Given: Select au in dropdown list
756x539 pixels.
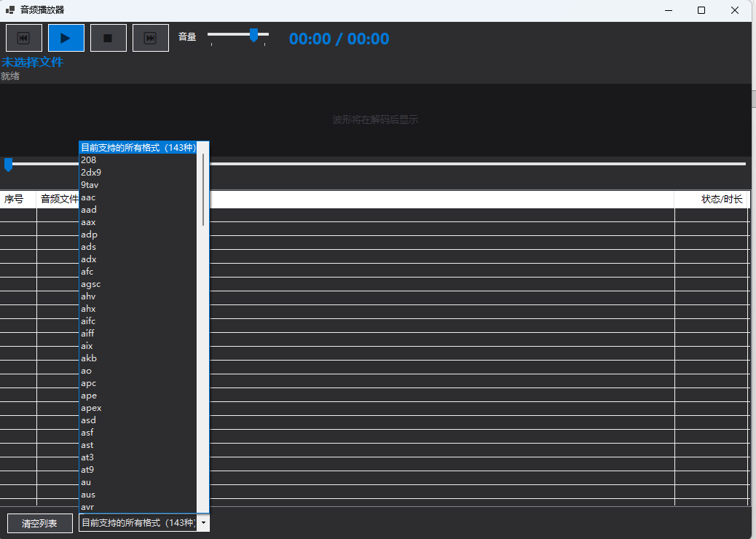Looking at the screenshot, I should click(138, 482).
